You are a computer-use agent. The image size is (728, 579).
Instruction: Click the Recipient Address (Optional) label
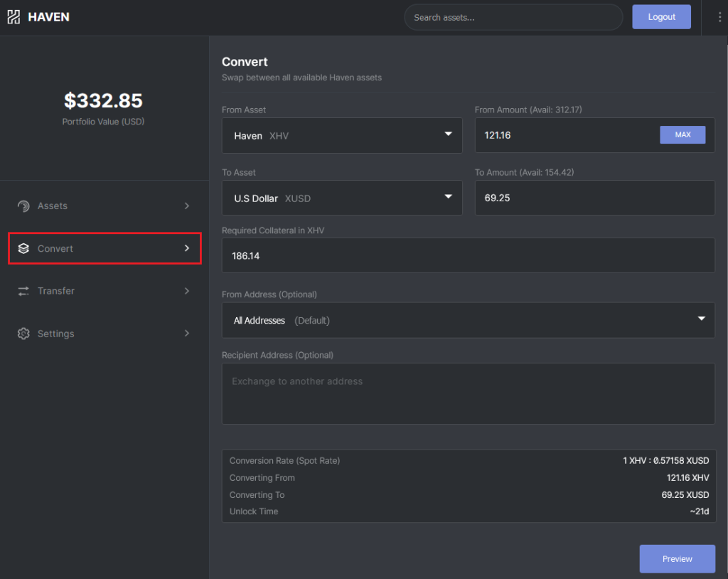coord(278,355)
